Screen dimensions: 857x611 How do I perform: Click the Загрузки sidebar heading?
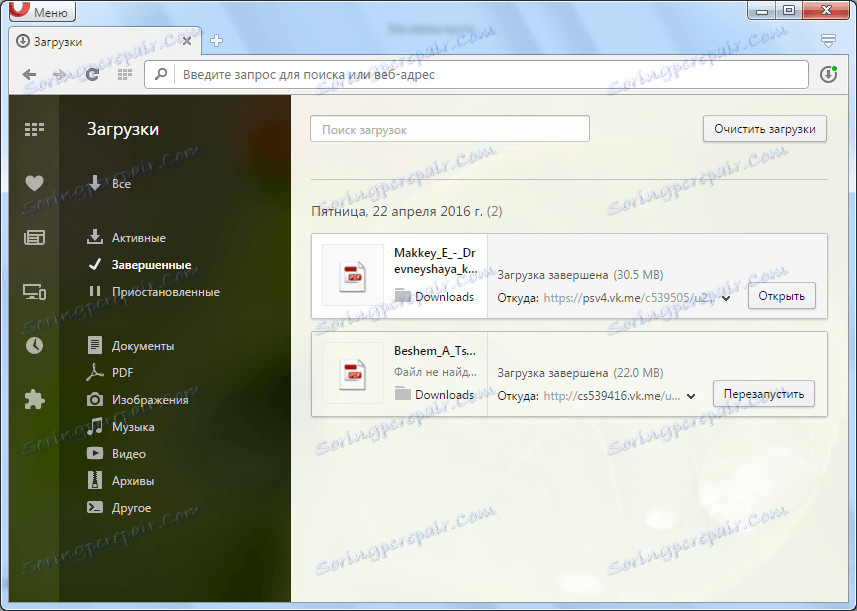(123, 129)
